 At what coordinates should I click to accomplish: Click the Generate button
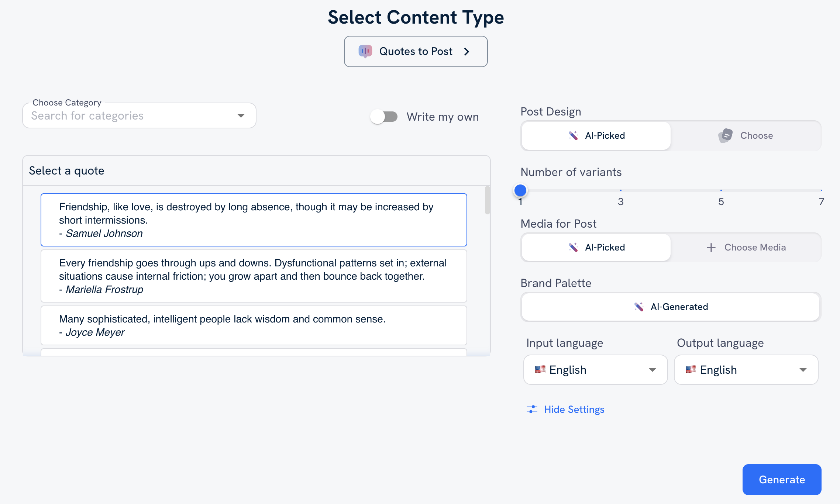click(x=781, y=479)
